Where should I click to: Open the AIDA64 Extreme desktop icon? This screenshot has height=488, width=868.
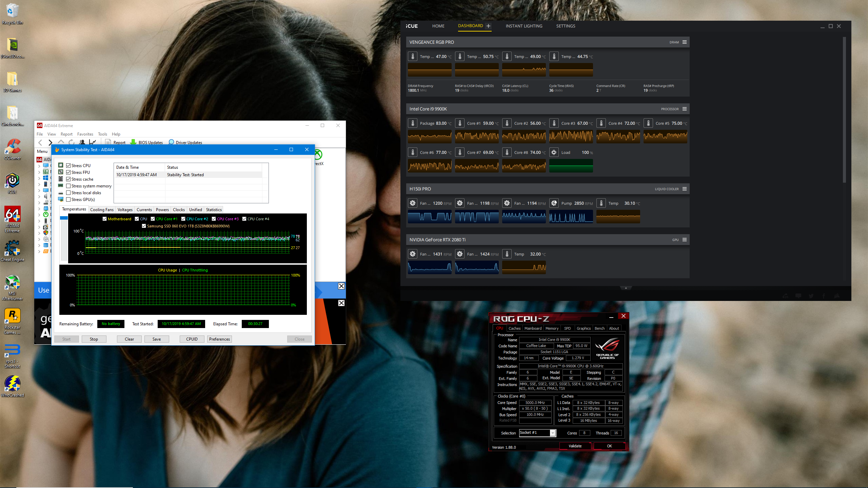tap(12, 219)
